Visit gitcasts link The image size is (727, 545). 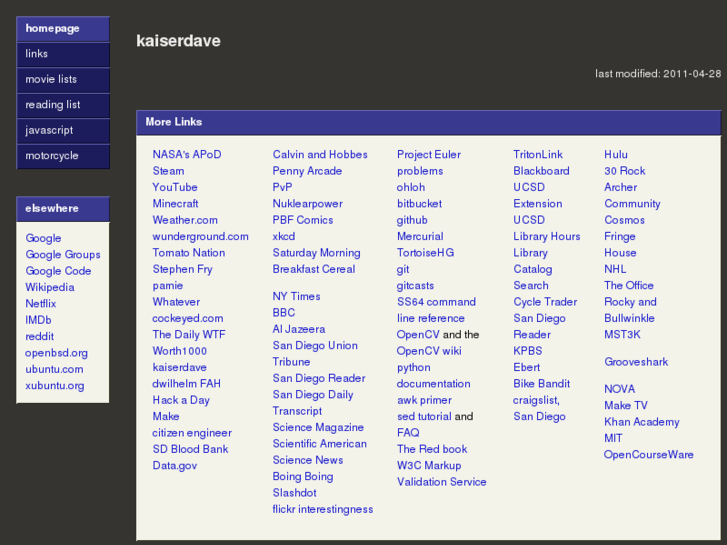tap(415, 286)
